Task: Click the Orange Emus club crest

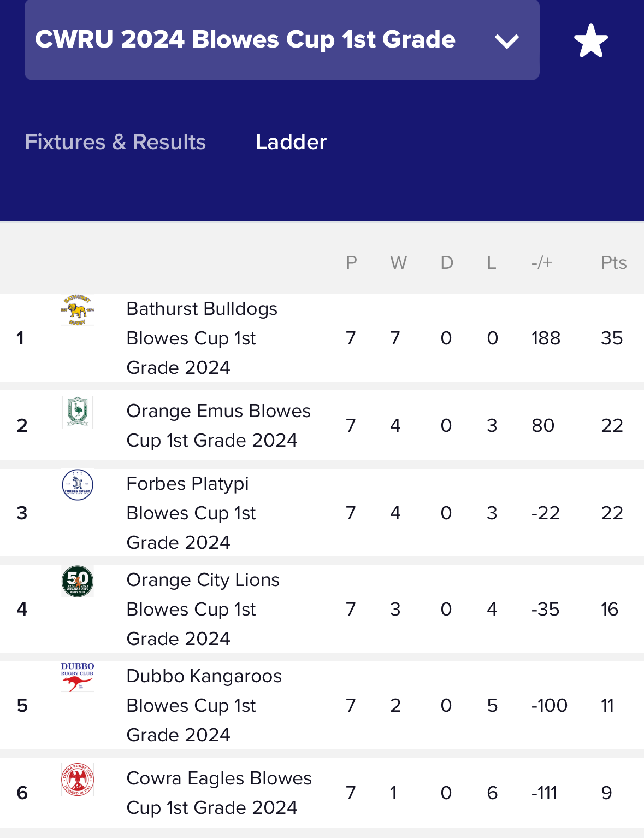Action: click(78, 412)
